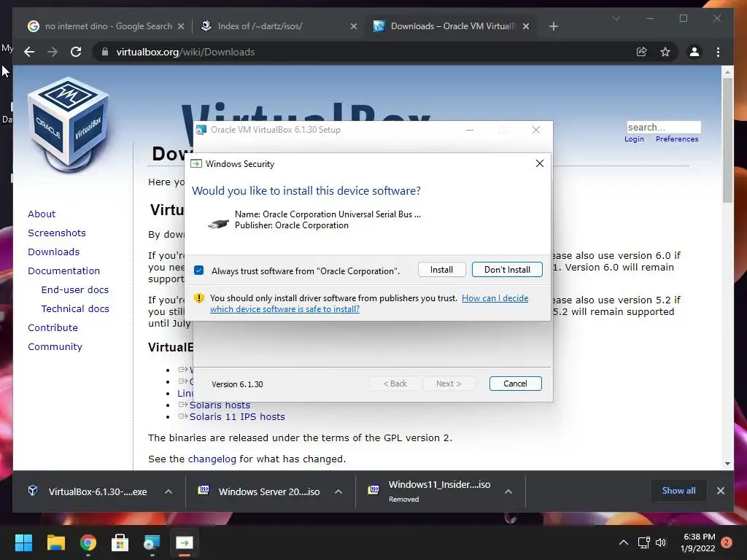Reload the VirtualBox downloads page
The image size is (747, 560).
tap(76, 52)
